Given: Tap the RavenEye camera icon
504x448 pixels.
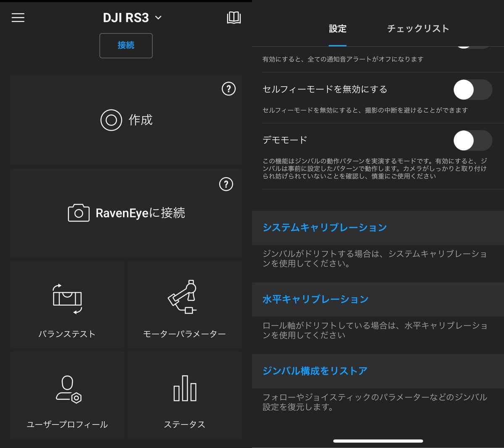Looking at the screenshot, I should click(x=79, y=213).
